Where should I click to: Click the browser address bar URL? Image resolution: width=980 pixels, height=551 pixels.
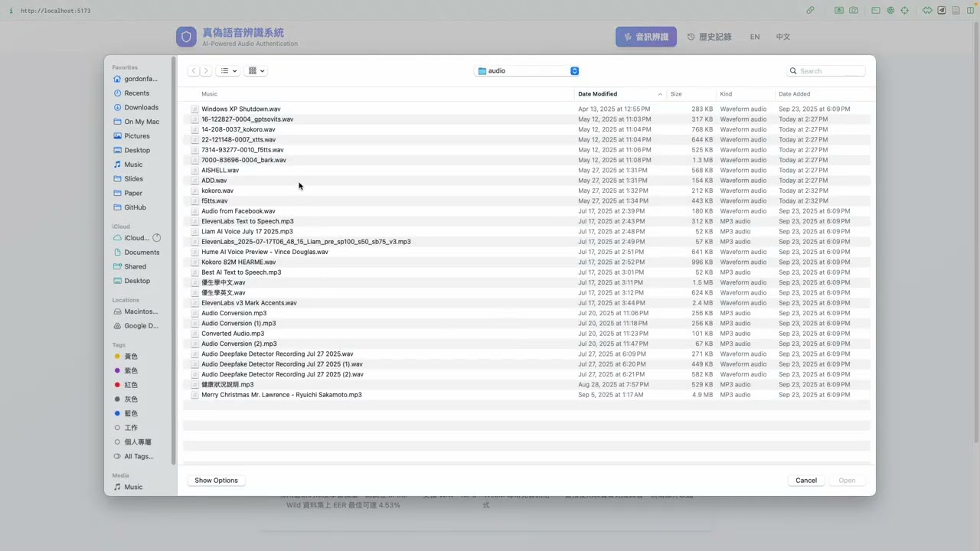tap(56, 11)
